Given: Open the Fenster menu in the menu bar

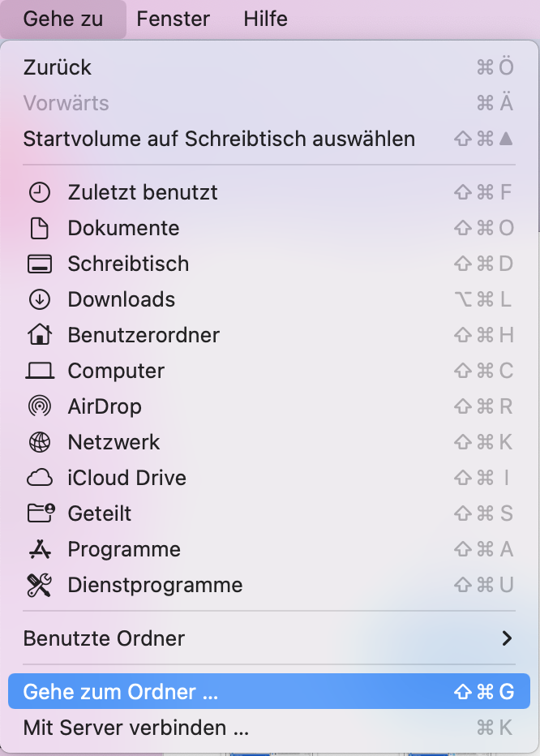Looking at the screenshot, I should point(173,19).
